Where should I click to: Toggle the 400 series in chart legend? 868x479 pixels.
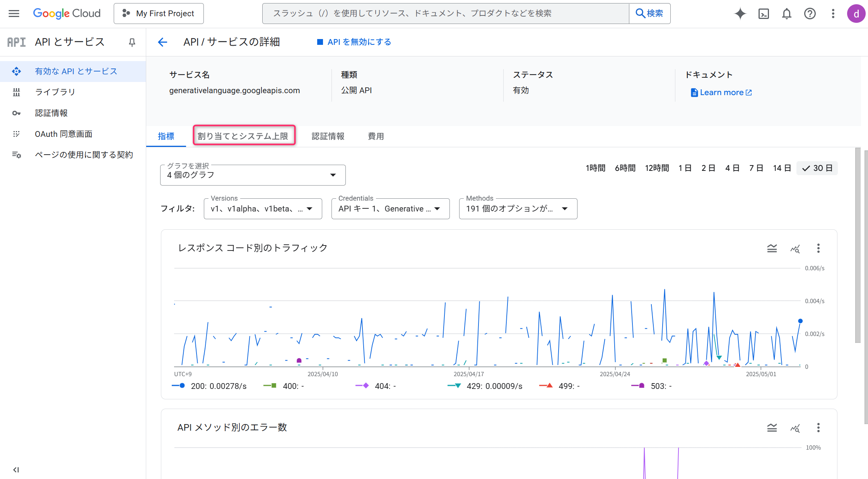coord(284,386)
